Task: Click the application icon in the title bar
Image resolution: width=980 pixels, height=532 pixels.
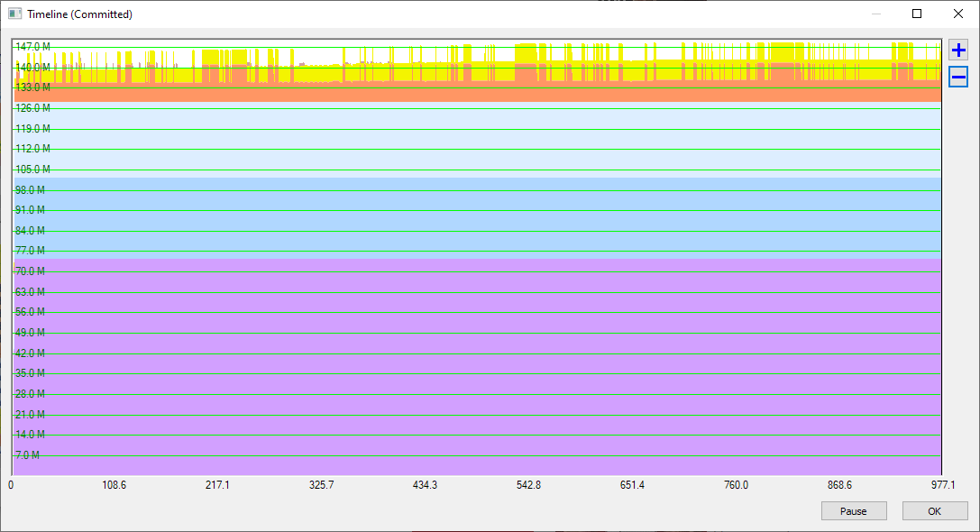Action: (x=13, y=14)
